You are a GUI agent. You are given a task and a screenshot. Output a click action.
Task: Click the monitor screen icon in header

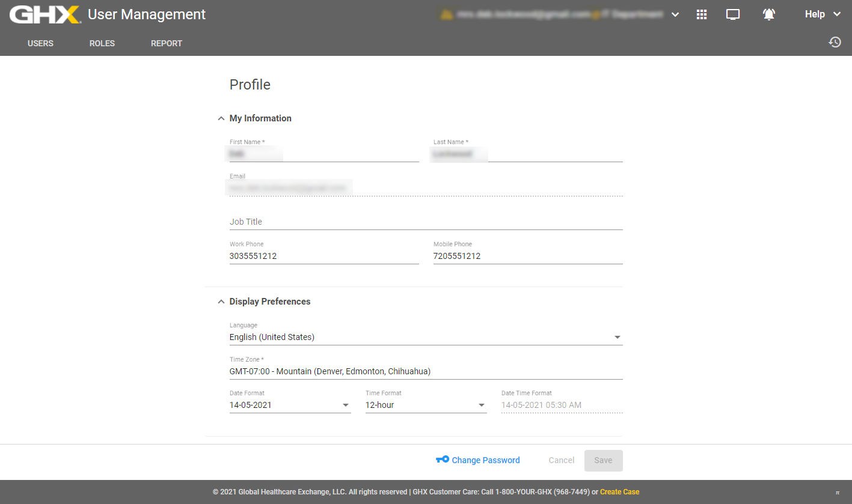tap(733, 14)
